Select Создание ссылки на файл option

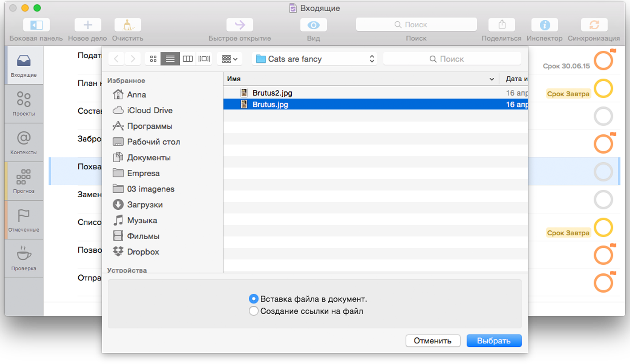[253, 310]
